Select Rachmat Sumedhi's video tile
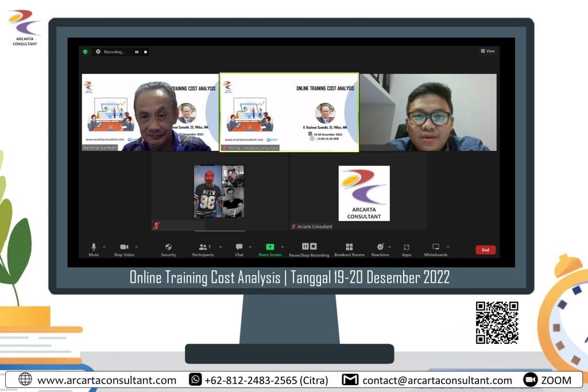This screenshot has width=588, height=392. [x=150, y=112]
